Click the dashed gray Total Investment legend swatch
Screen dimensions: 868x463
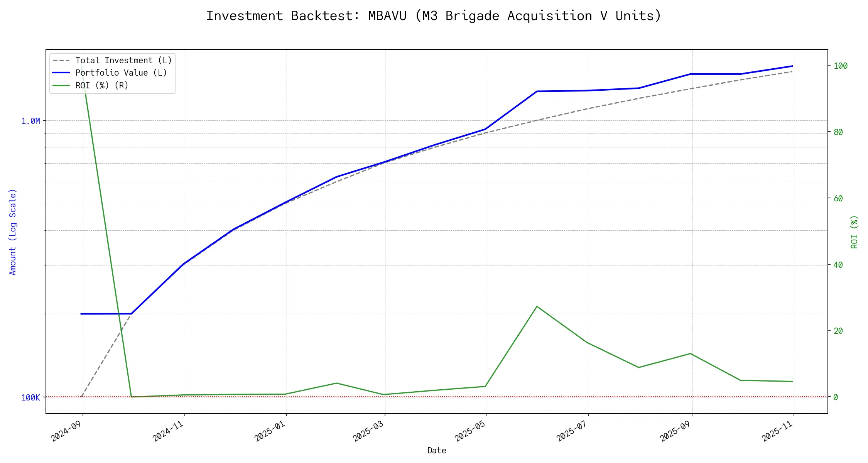coord(61,61)
